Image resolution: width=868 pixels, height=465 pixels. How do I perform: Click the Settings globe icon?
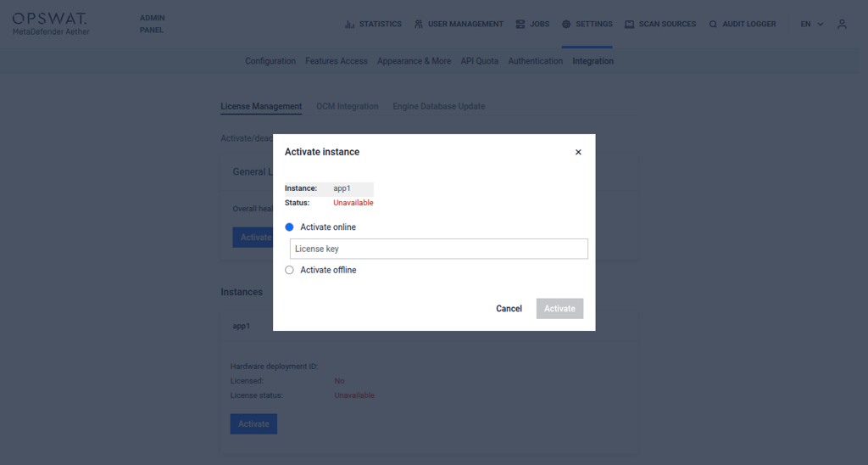[566, 24]
